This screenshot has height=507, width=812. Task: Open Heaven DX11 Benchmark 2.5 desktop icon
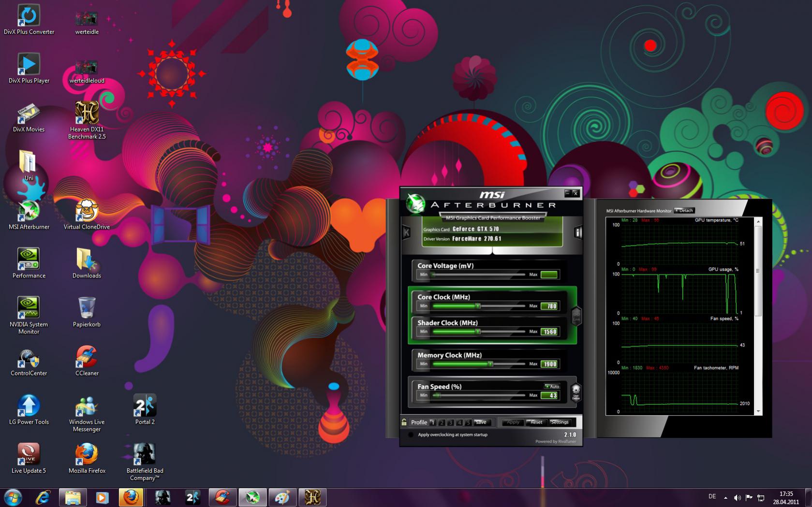[x=87, y=114]
